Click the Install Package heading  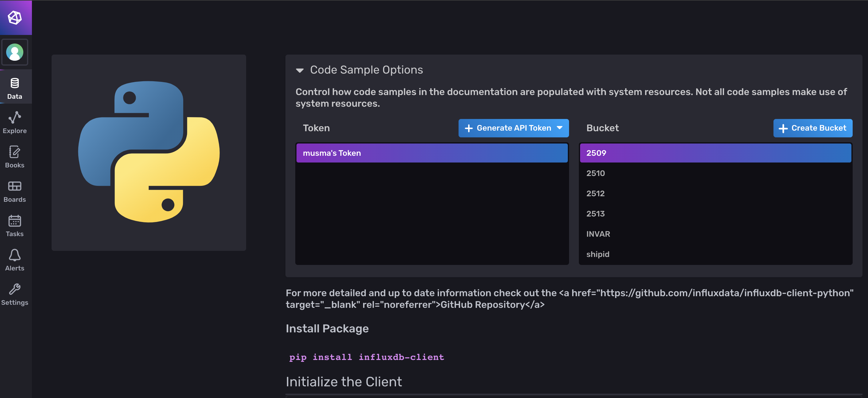(x=327, y=328)
